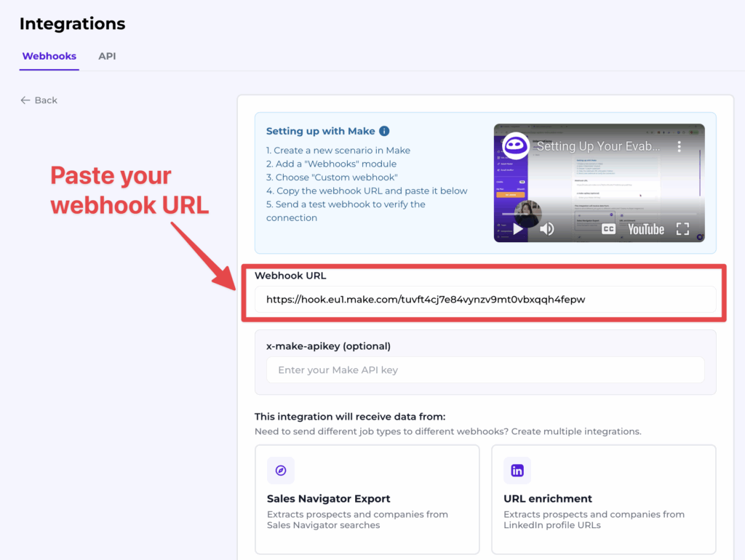Click the LinkedIn icon on URL enrichment card

[517, 471]
